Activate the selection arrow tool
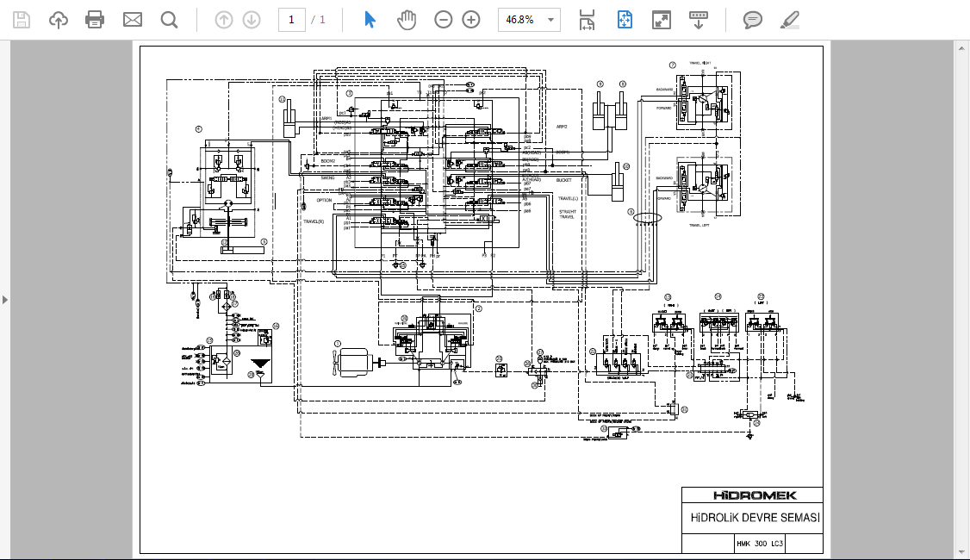Image resolution: width=970 pixels, height=560 pixels. click(370, 20)
